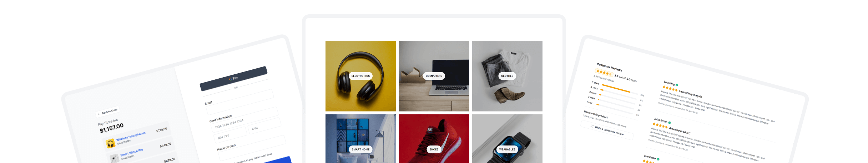
Task: Open the Smart Watch Pro link
Action: pos(131,152)
